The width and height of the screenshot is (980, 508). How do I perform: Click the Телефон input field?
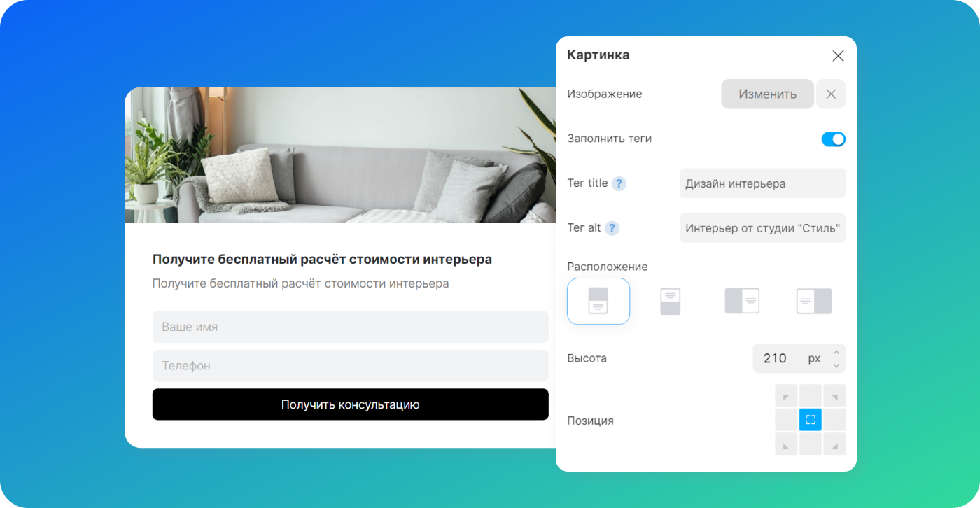click(350, 365)
